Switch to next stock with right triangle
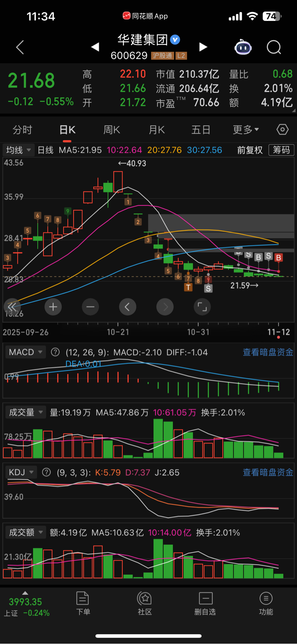The height and width of the screenshot is (644, 297). click(203, 47)
